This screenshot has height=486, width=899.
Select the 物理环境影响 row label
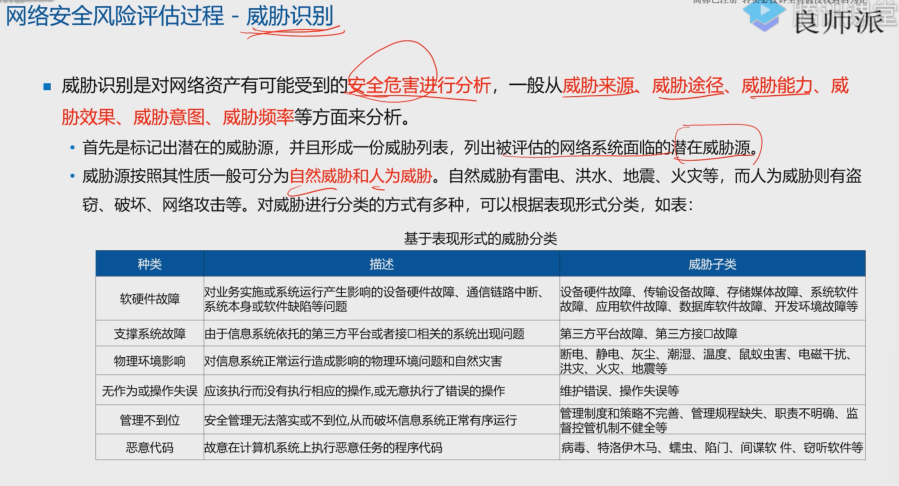tap(148, 360)
